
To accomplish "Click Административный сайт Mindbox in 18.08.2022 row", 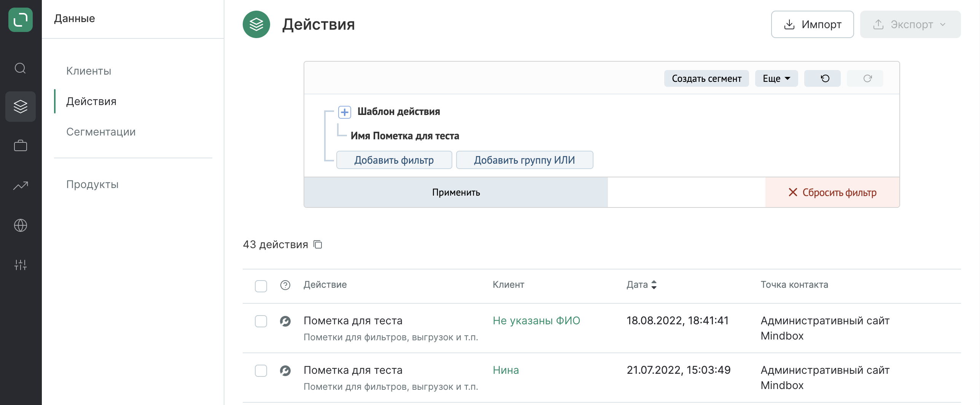I will tap(825, 328).
